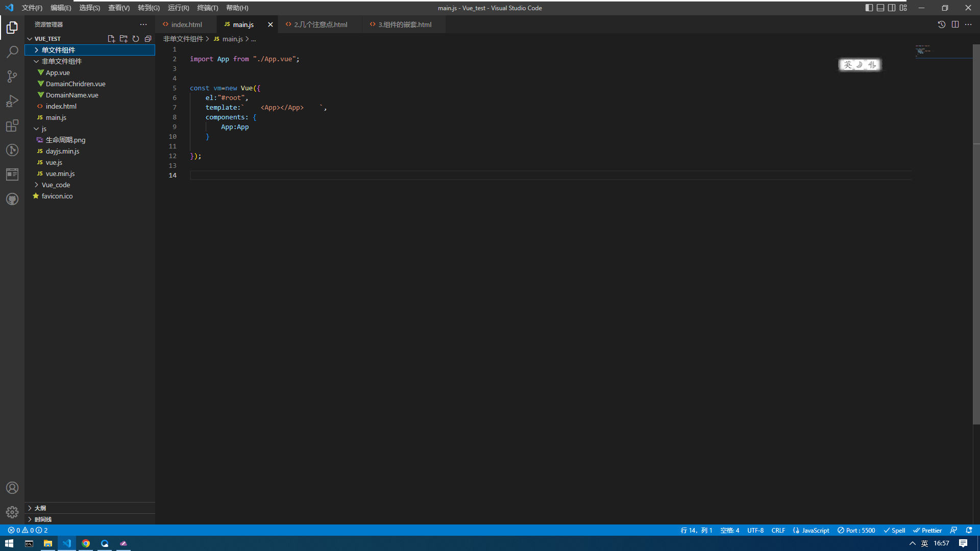Open the 编辑(E) menu
Screen dimensions: 980x551
tap(61, 8)
